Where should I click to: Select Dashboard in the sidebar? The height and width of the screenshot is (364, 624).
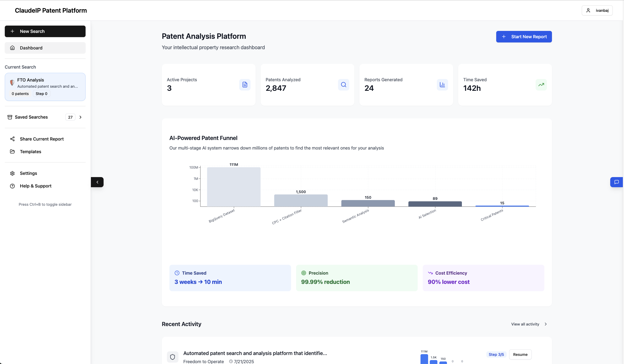point(31,48)
